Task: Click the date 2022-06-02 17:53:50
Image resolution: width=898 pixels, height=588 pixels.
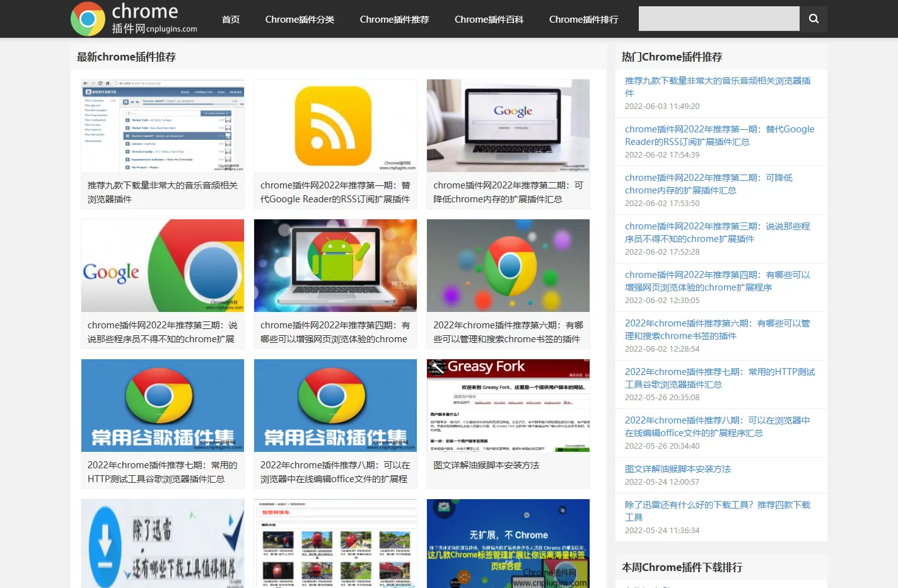Action: coord(662,204)
